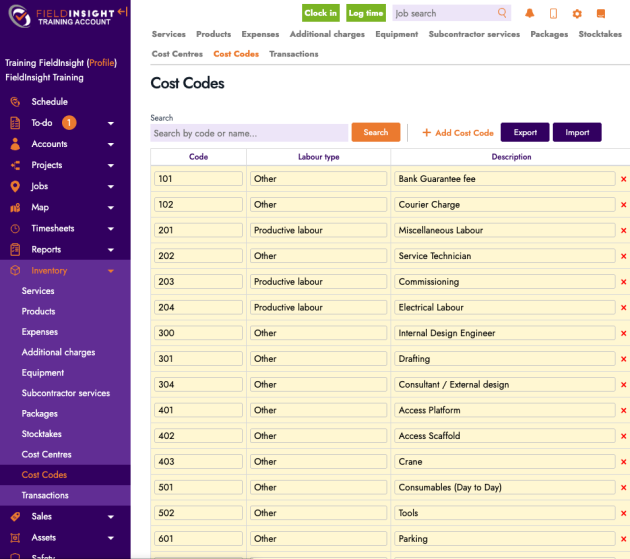Remove the Crane row using red X
Screen dimensions: 630x559
[624, 462]
